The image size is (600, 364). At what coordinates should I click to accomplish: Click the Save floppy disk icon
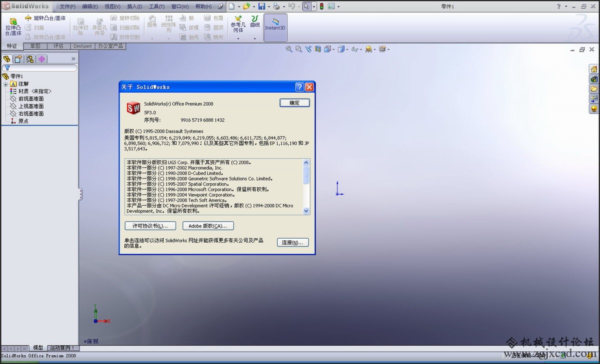point(261,6)
